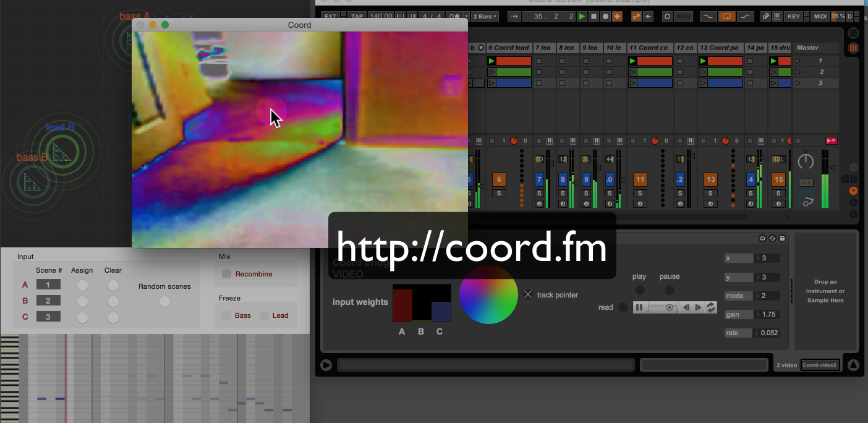Show session view with orange bars icon
Viewport: 868px width, 423px height.
click(x=853, y=47)
